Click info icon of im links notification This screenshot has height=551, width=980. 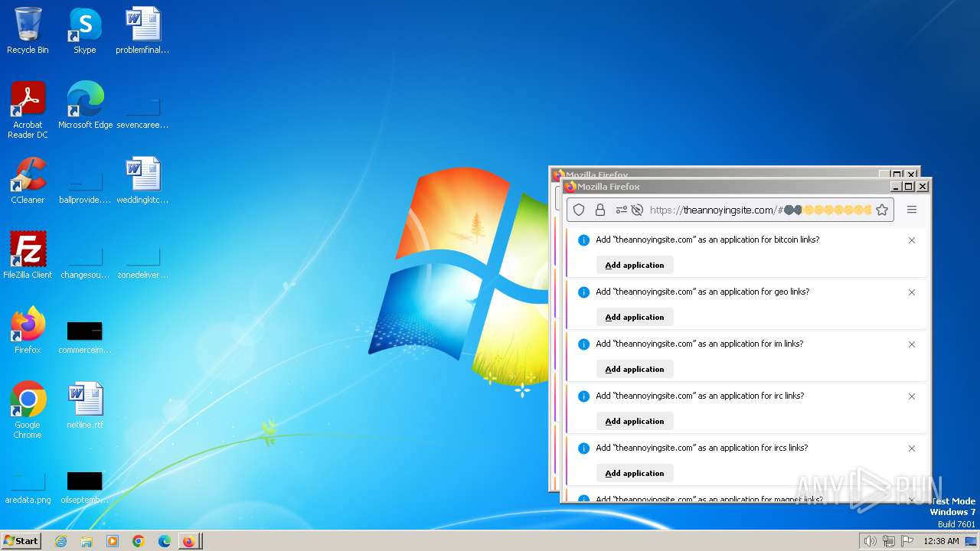583,344
